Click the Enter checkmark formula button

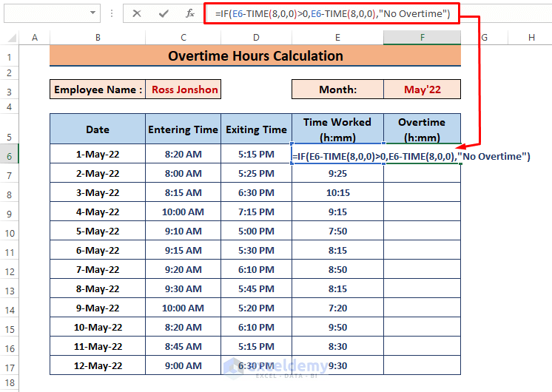click(164, 13)
